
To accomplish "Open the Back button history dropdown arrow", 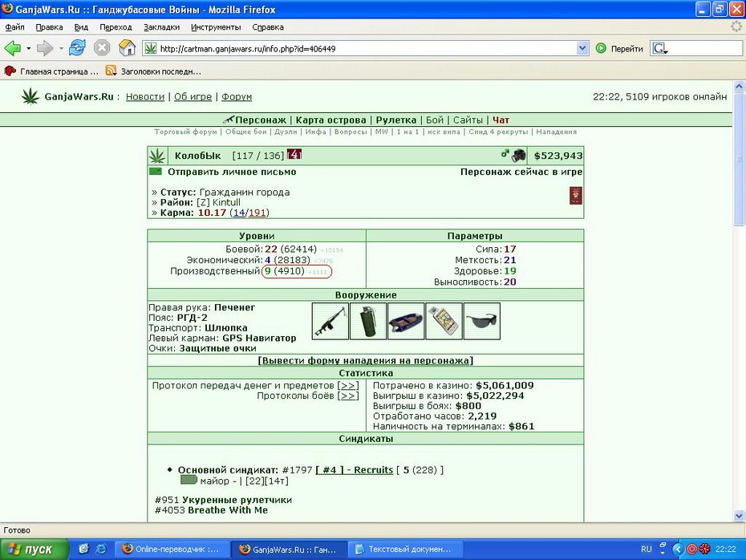I will pyautogui.click(x=29, y=48).
